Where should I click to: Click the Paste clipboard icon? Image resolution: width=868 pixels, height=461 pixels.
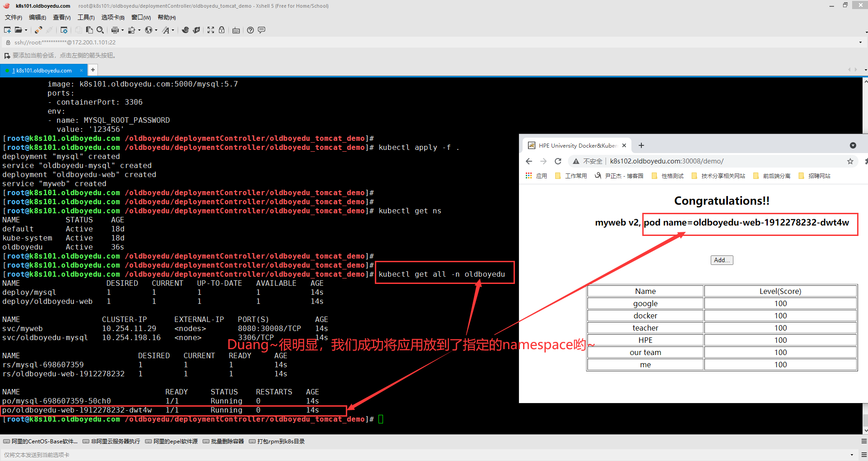tap(89, 30)
